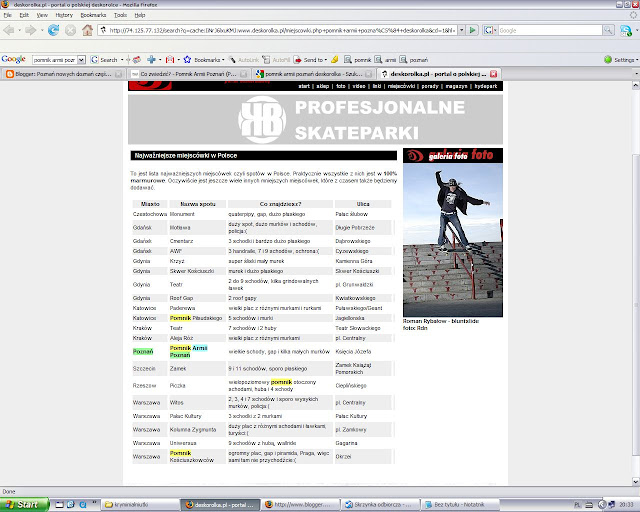Click the Forward navigation arrow

click(31, 30)
